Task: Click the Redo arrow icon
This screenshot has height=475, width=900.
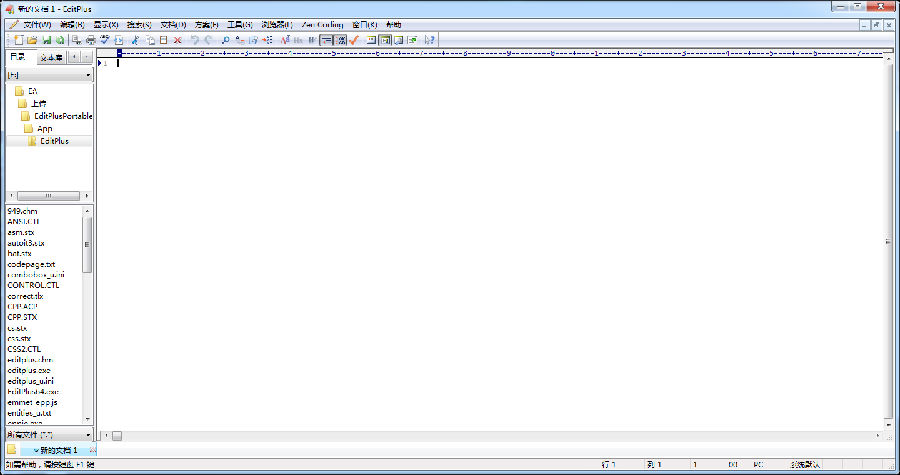Action: [x=208, y=40]
